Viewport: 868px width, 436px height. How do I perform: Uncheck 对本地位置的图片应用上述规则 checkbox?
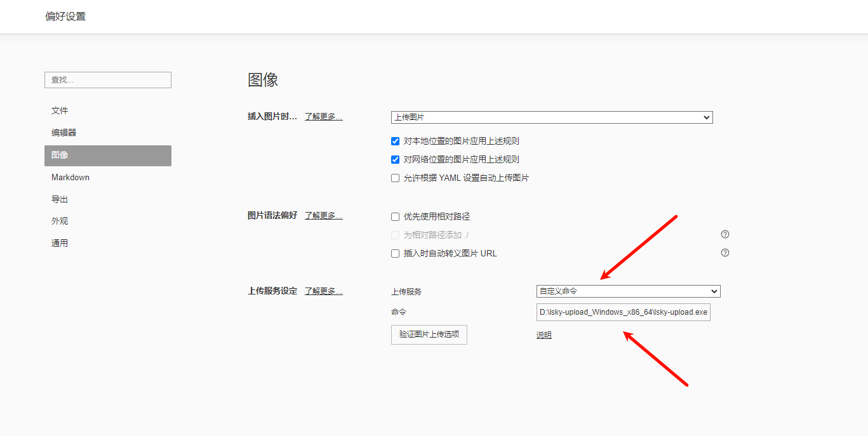(395, 141)
